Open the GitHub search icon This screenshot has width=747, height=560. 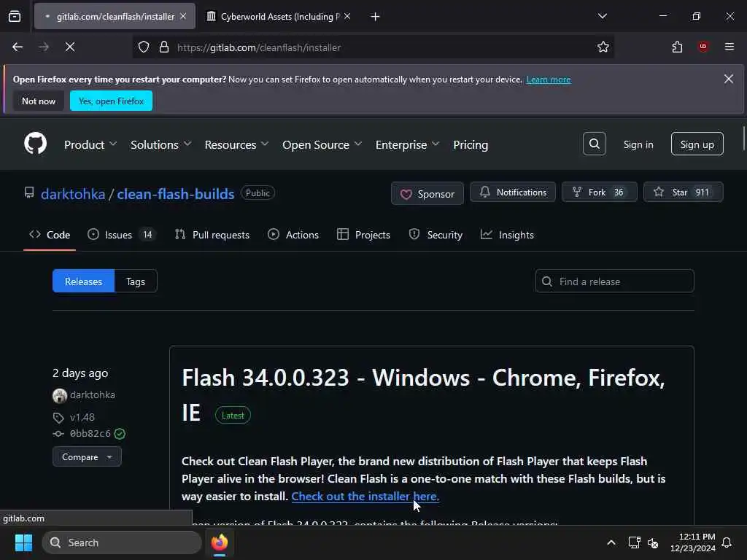tap(594, 144)
